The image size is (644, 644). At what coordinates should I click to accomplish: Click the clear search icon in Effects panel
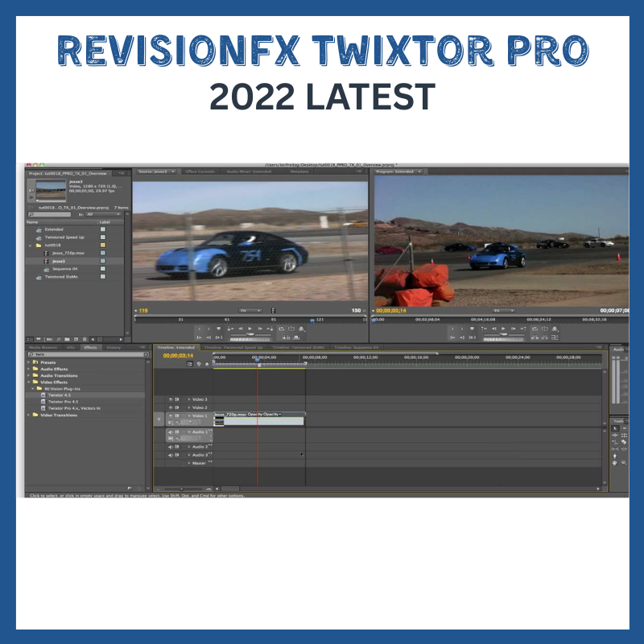click(145, 354)
